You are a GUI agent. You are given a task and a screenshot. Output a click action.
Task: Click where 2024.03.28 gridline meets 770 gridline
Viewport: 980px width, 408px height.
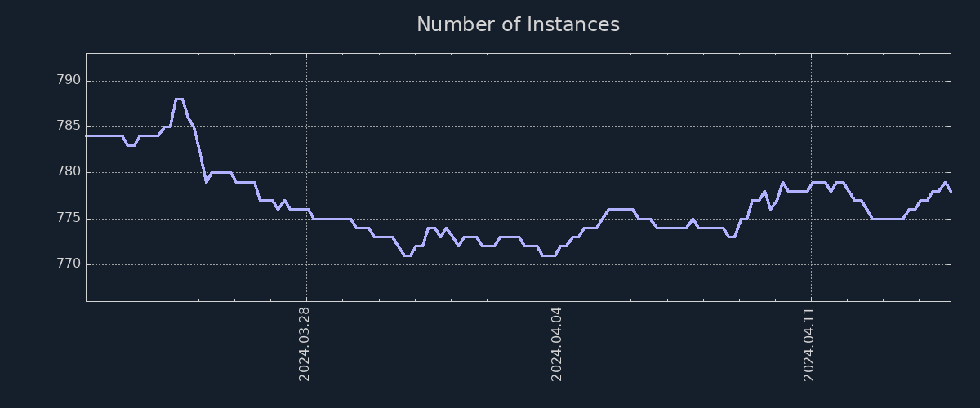pos(306,264)
